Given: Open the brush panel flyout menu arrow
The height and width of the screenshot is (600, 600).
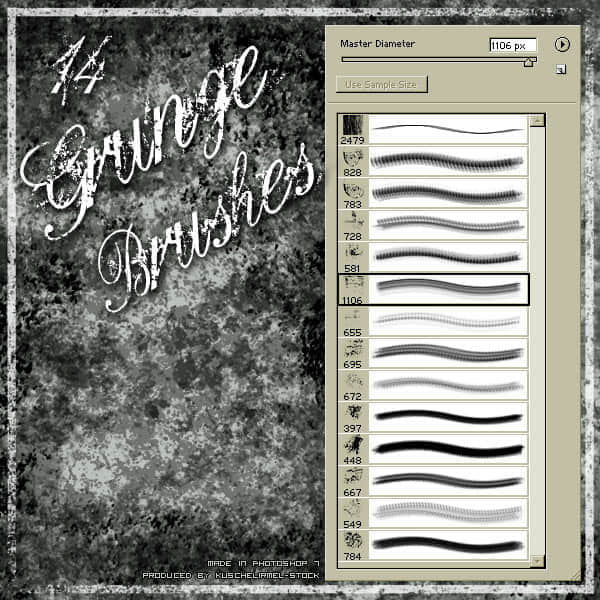Looking at the screenshot, I should (x=562, y=44).
